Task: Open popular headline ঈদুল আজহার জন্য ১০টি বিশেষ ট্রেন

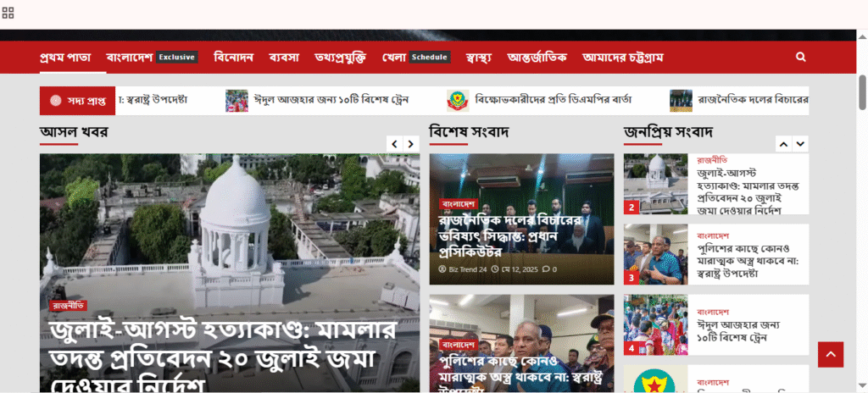Action: pos(738,330)
